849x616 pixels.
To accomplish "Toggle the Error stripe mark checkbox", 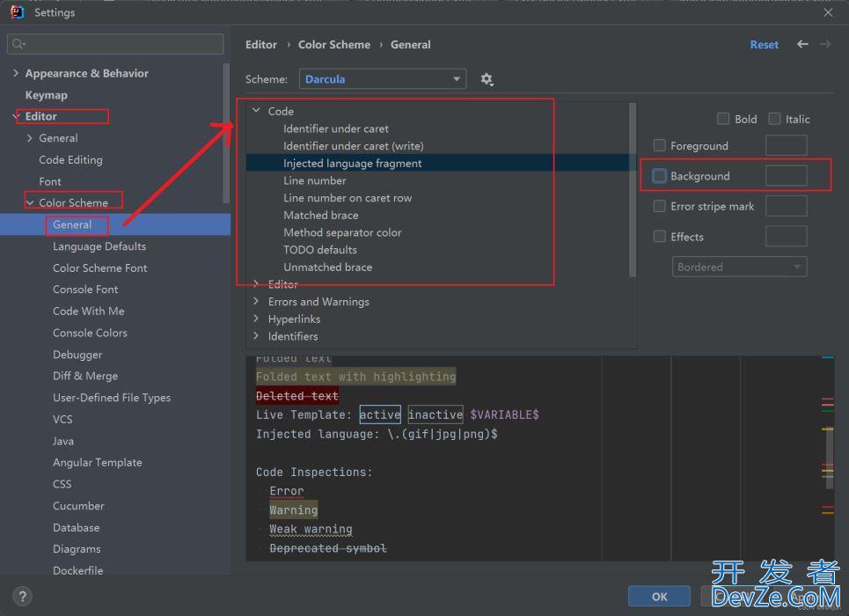I will pos(660,206).
